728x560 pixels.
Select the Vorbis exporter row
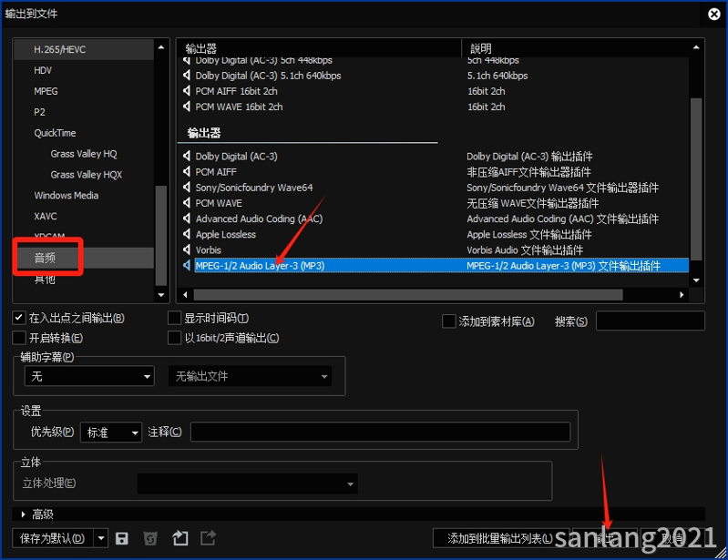click(433, 250)
